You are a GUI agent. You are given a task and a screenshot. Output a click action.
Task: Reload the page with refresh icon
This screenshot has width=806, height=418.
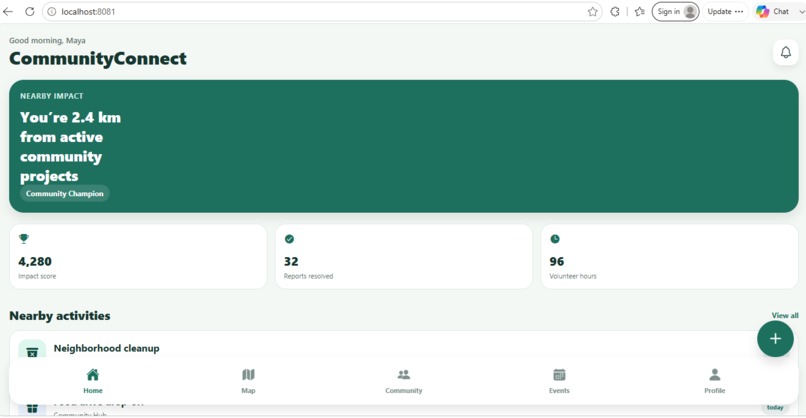(30, 11)
